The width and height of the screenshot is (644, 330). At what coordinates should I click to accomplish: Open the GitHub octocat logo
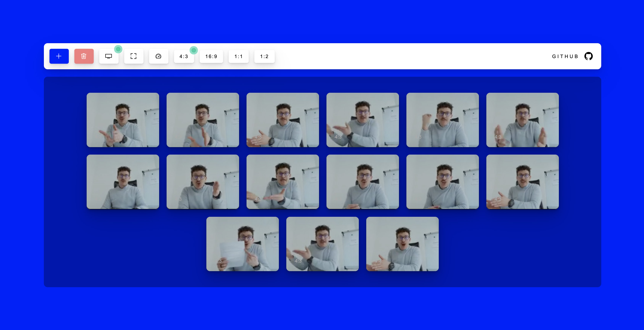[x=588, y=56]
